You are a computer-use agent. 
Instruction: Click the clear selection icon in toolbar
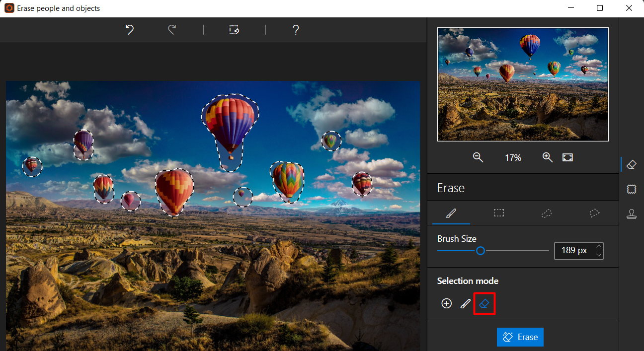click(x=234, y=30)
